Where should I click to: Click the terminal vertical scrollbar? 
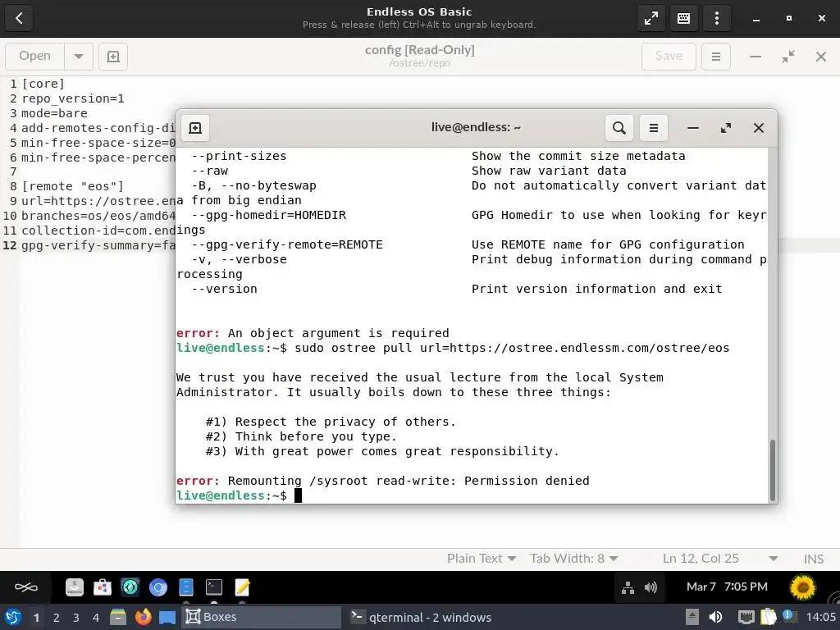(773, 470)
